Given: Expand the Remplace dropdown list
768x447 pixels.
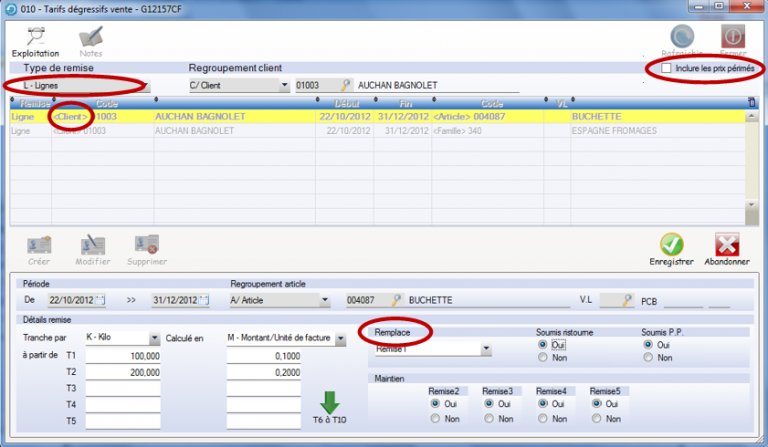Looking at the screenshot, I should (486, 350).
